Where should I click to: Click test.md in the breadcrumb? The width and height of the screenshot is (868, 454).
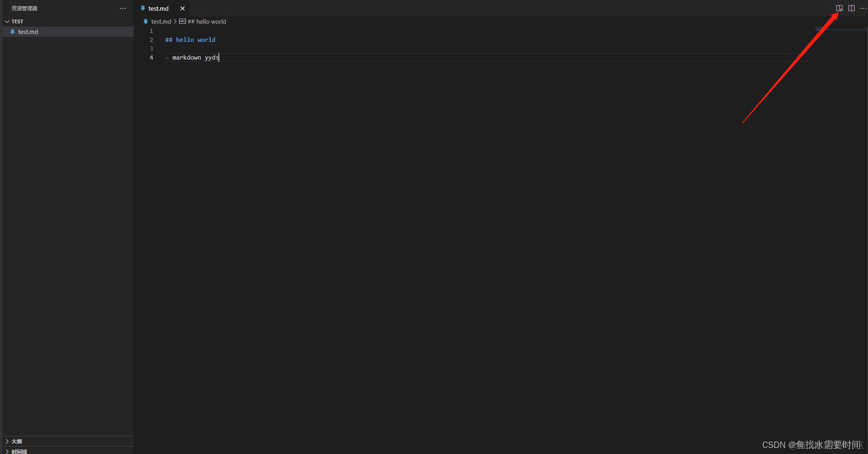coord(161,21)
